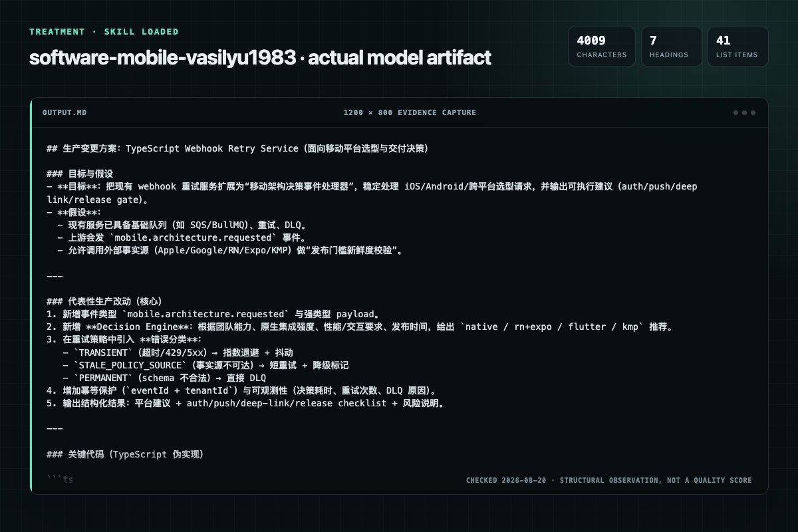Click the heading '### 代表性生产改动 (核心)'
Screen dimensions: 798x532
104,301
